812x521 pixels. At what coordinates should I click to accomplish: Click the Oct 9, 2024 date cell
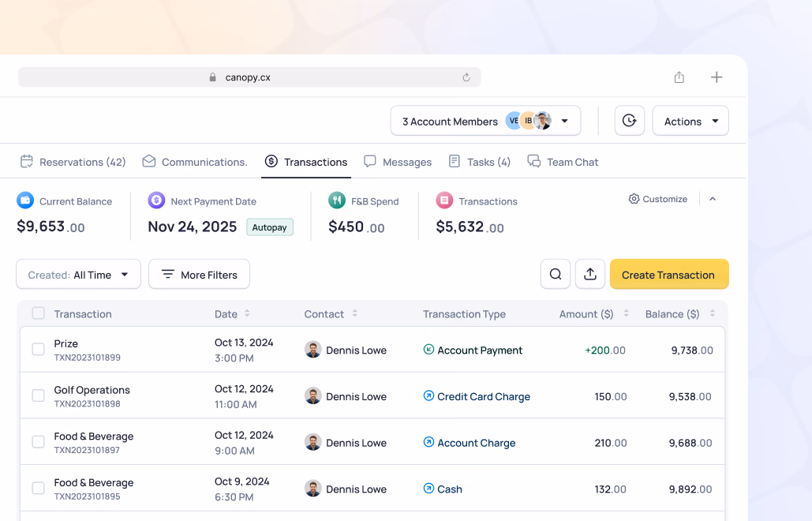click(x=241, y=481)
